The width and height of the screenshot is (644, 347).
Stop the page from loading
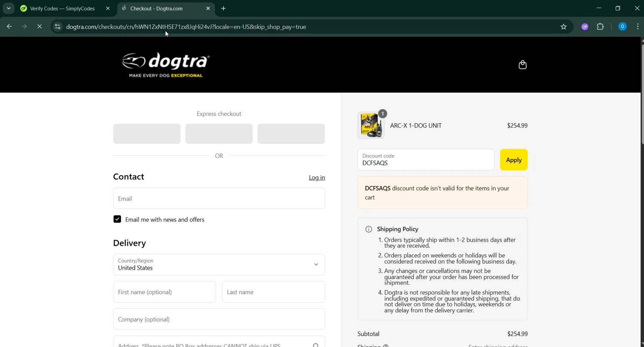(x=39, y=27)
